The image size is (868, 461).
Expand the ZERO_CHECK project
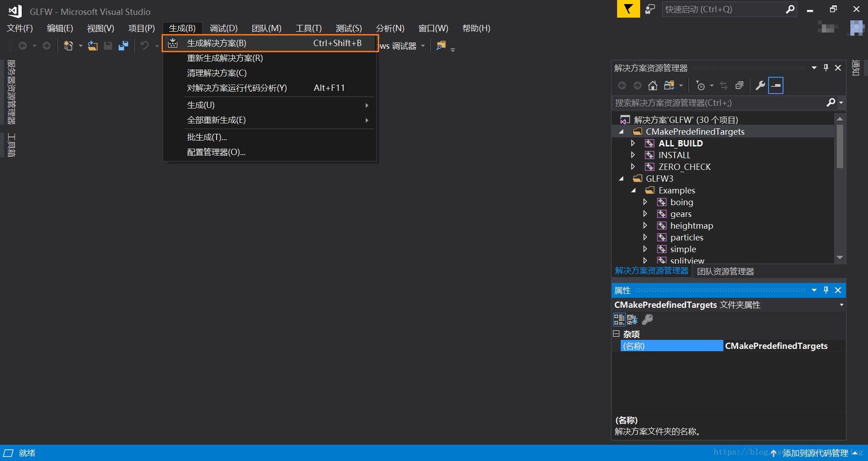coord(633,167)
